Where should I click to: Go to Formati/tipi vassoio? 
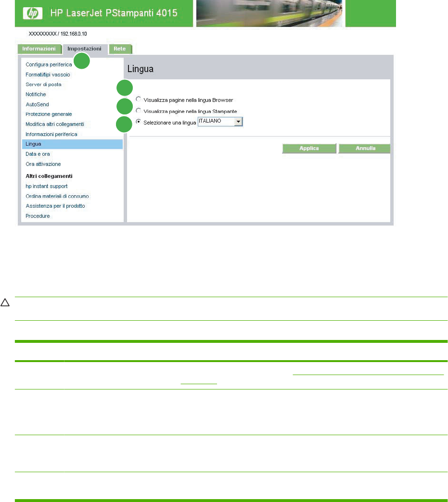[48, 75]
